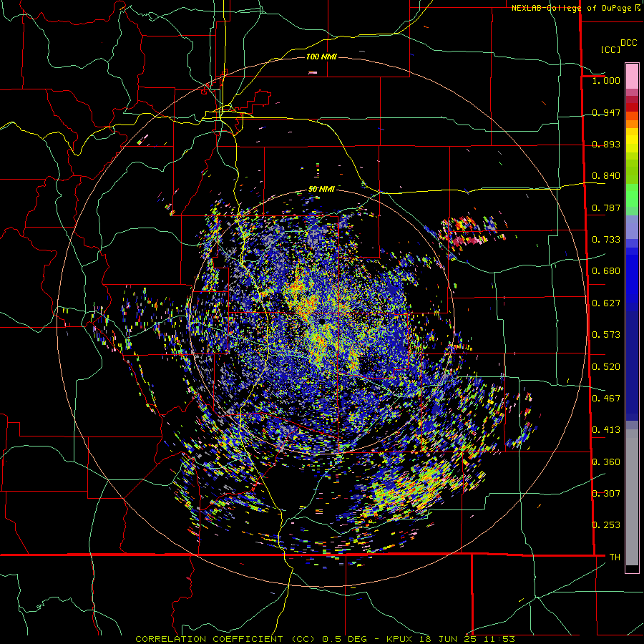644x644 pixels.
Task: Select the 0.253 legend value
Action: coord(606,525)
